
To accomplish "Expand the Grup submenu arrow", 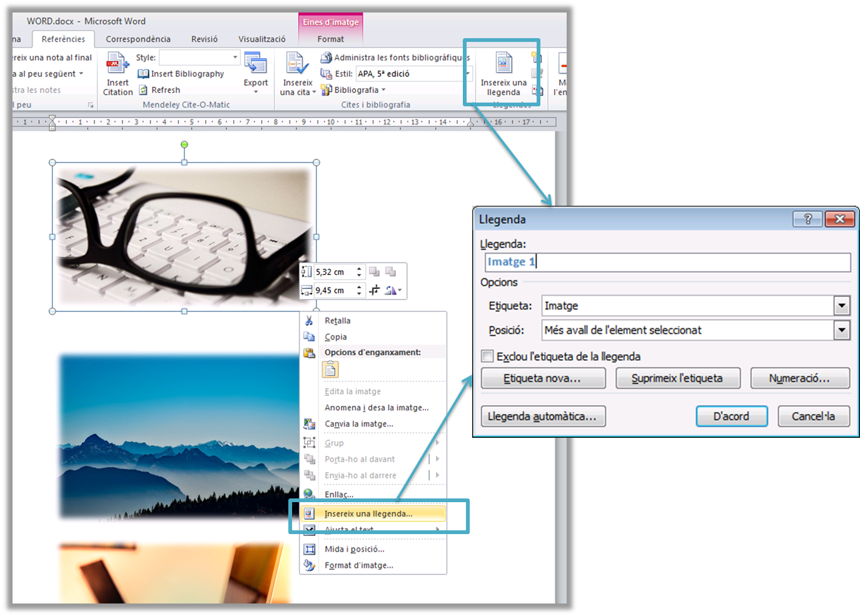I will point(437,443).
